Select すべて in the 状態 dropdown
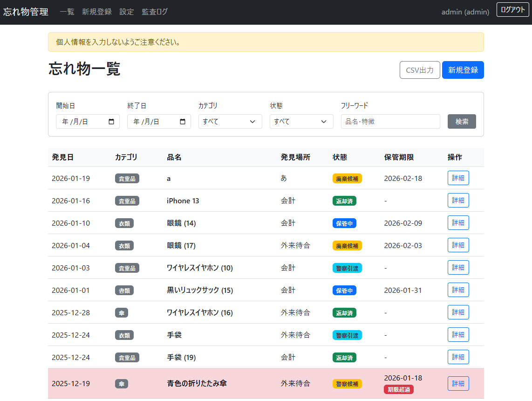The image size is (532, 401). coord(301,121)
